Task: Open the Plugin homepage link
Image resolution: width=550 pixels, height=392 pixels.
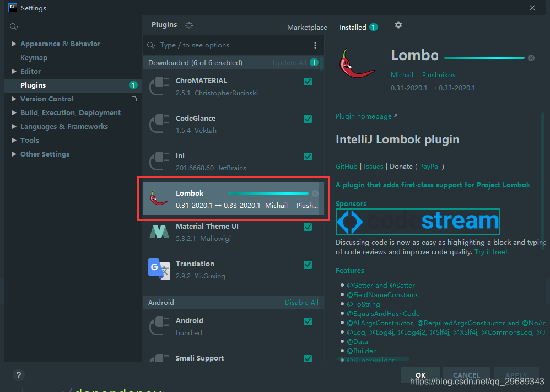Action: pyautogui.click(x=366, y=116)
